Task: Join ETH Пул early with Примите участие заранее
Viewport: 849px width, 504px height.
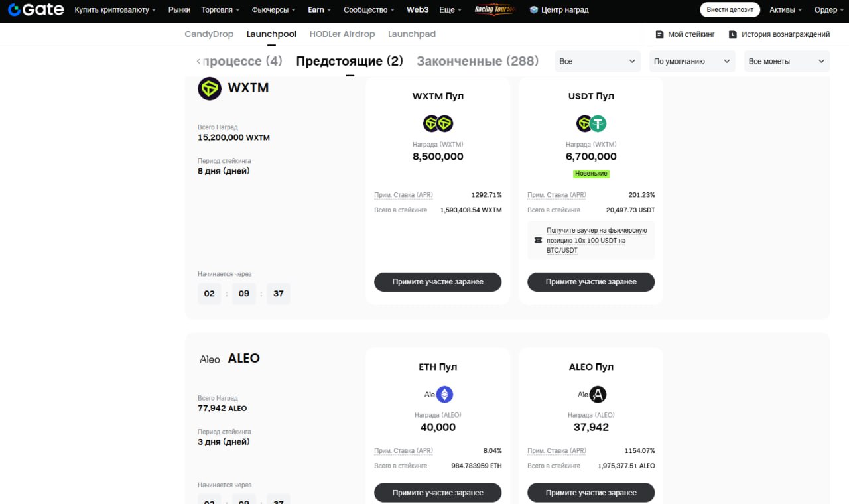Action: [438, 493]
